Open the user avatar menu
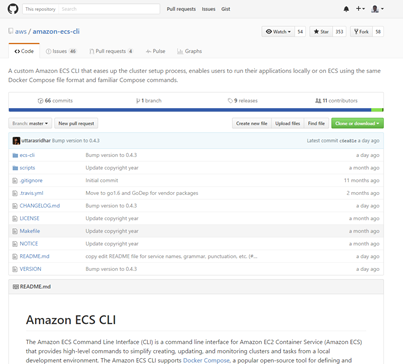 coord(377,9)
